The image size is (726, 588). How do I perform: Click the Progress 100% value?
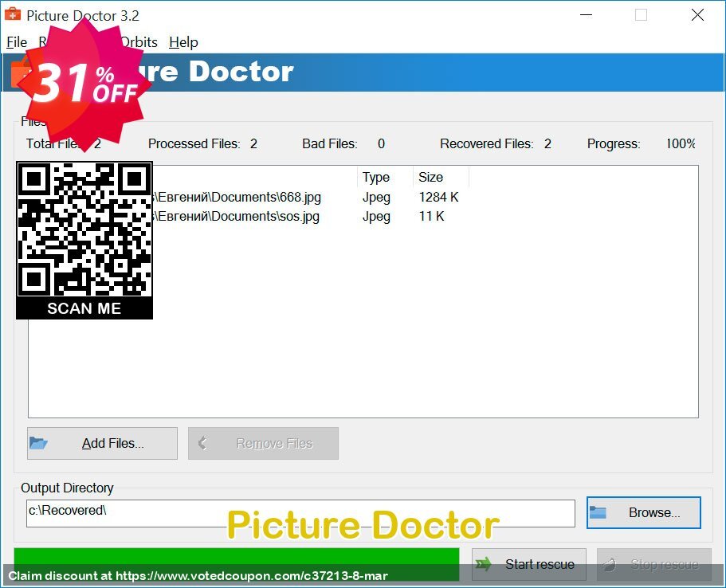tap(681, 144)
